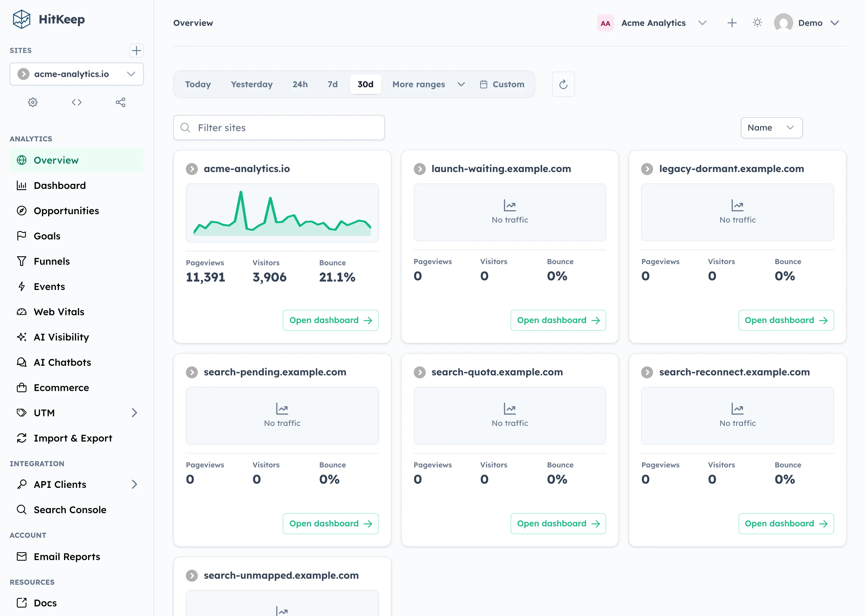This screenshot has width=866, height=616.
Task: Click No traffic chart icon in search-quota card
Action: [x=510, y=409]
